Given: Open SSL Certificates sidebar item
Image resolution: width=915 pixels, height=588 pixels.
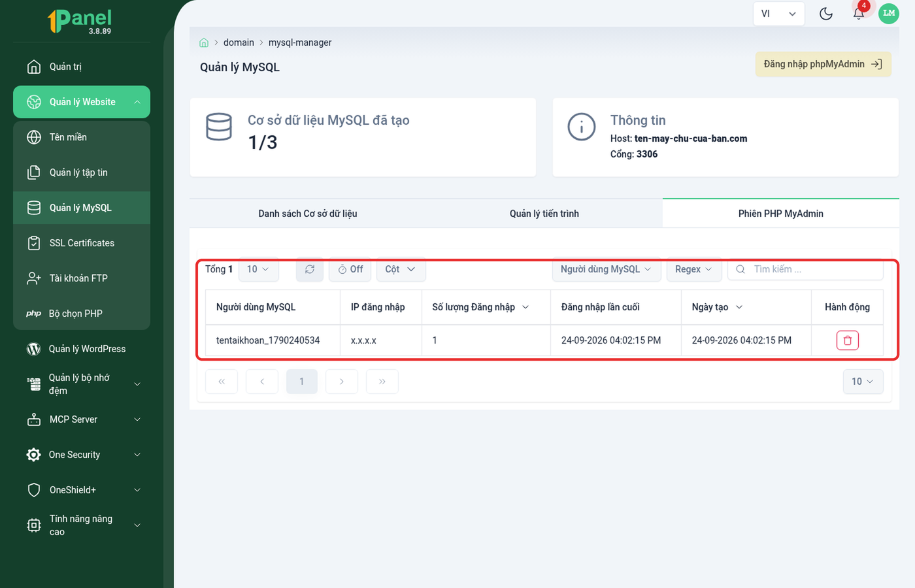Looking at the screenshot, I should coord(82,243).
